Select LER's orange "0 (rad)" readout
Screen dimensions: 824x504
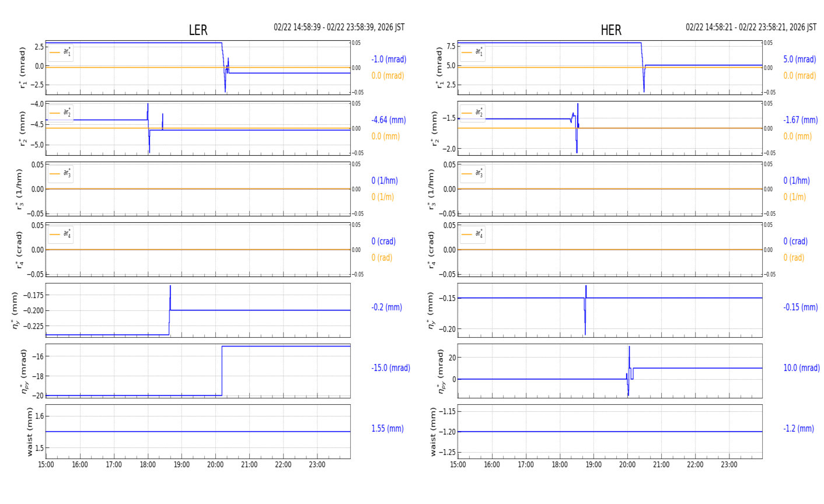click(x=382, y=258)
